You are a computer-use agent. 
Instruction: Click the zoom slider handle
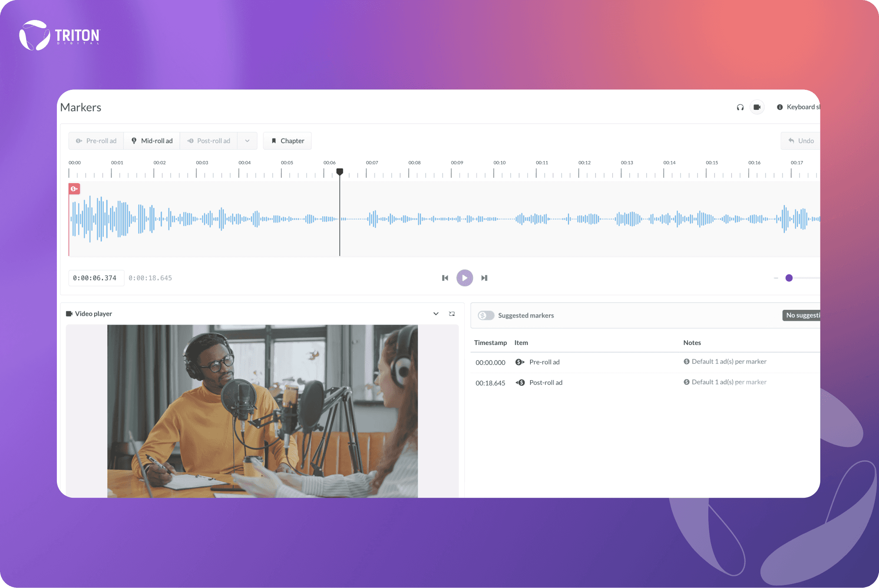click(789, 278)
